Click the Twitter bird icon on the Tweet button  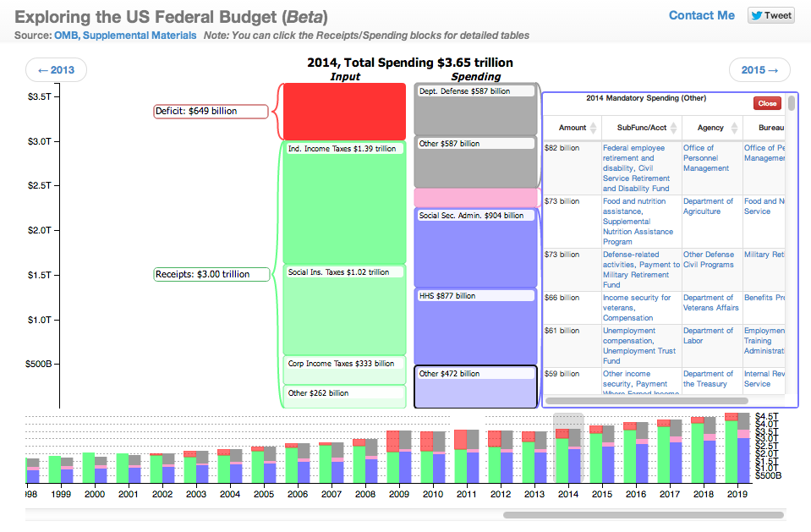click(755, 14)
